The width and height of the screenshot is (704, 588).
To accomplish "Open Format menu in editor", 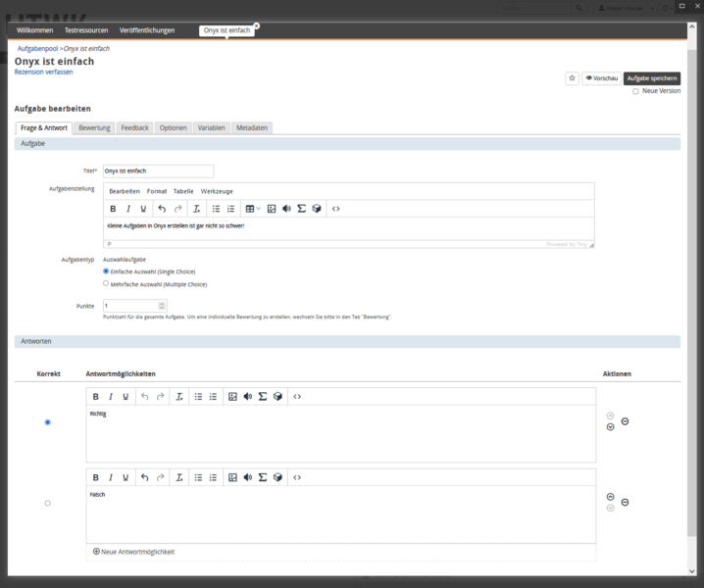I will [157, 191].
